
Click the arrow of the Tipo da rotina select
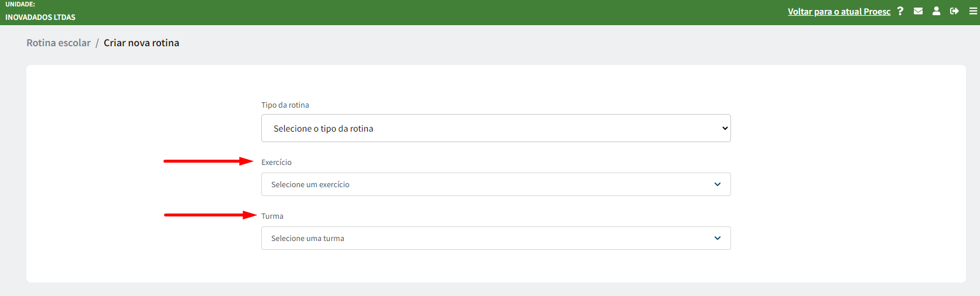(x=725, y=128)
